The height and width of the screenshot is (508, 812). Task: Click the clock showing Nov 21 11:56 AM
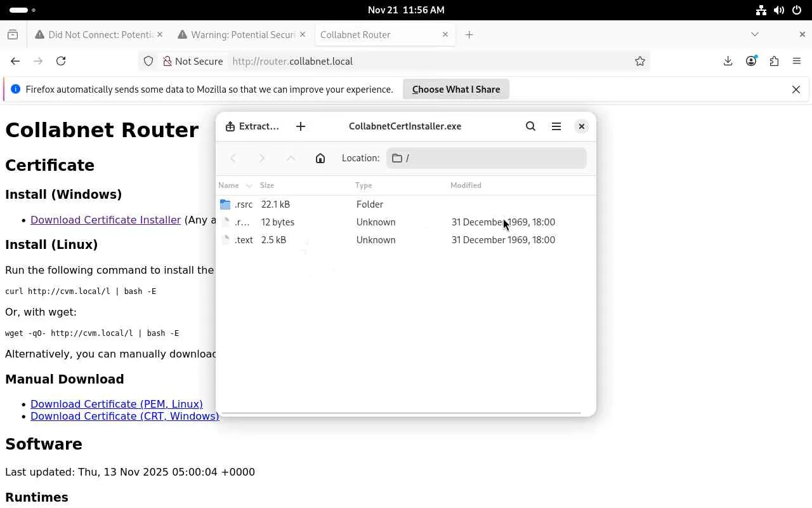click(x=406, y=10)
